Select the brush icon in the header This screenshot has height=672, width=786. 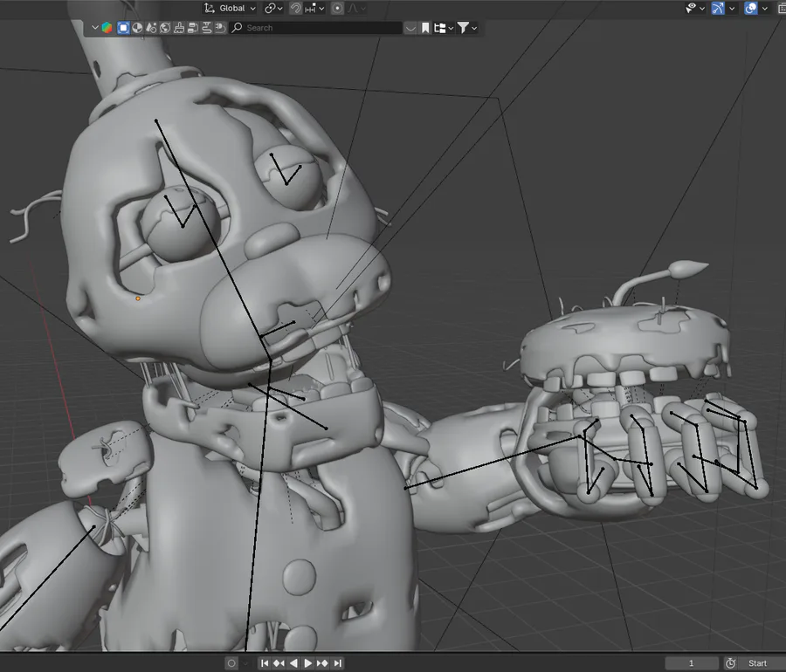(x=179, y=28)
